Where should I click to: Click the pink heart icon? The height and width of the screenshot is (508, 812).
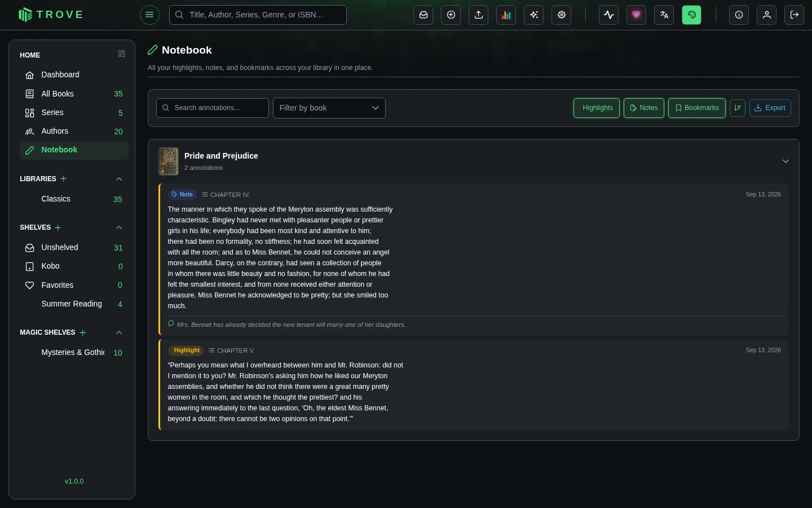click(637, 15)
